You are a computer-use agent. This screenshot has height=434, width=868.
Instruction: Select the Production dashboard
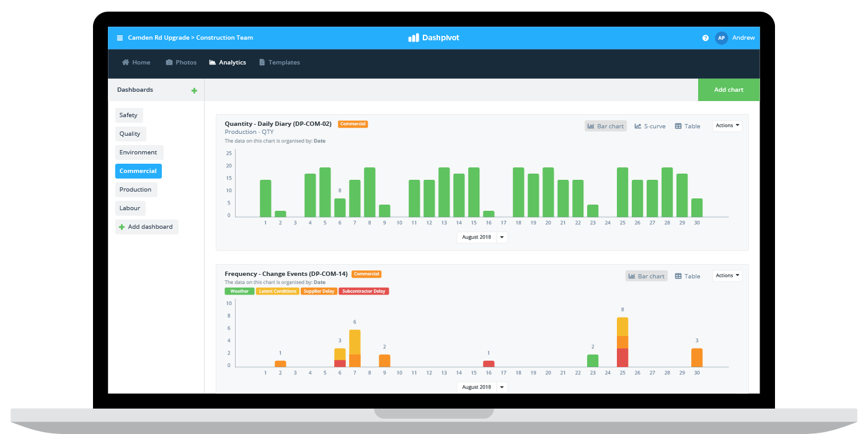click(136, 190)
